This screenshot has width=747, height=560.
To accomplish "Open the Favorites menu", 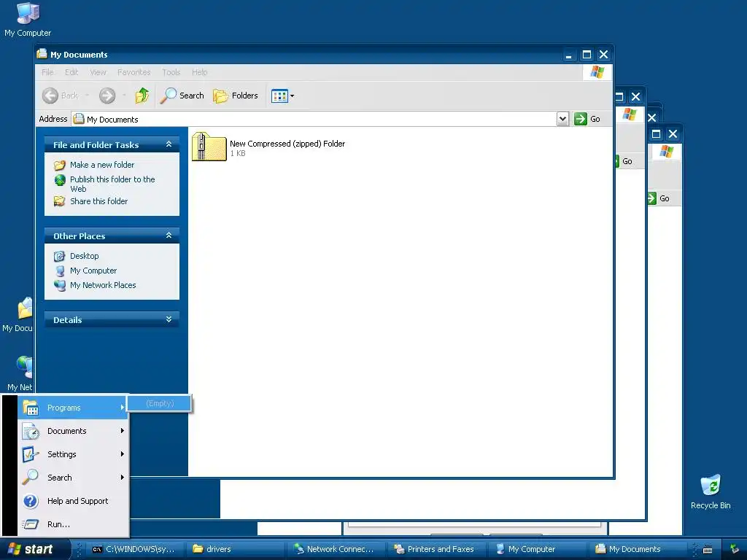I will [134, 72].
